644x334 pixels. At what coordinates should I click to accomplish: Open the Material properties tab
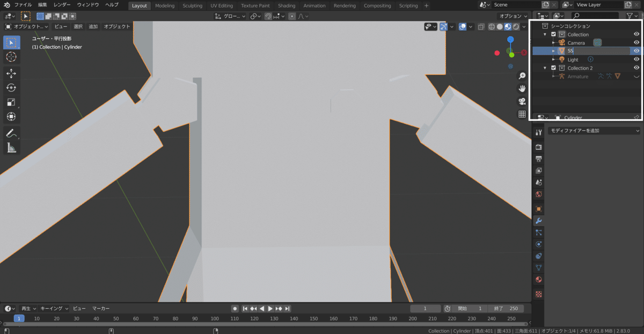coord(539,280)
